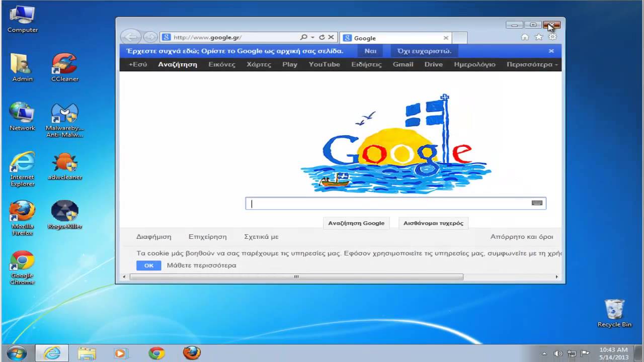This screenshot has width=644, height=362.
Task: Select the Network desktop icon
Action: [23, 117]
